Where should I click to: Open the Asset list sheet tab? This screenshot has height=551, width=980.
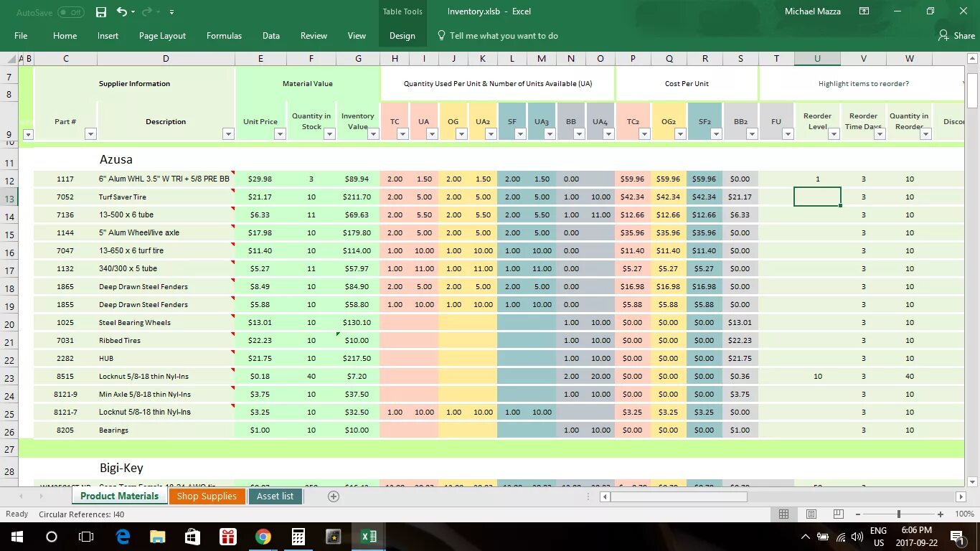pyautogui.click(x=275, y=496)
